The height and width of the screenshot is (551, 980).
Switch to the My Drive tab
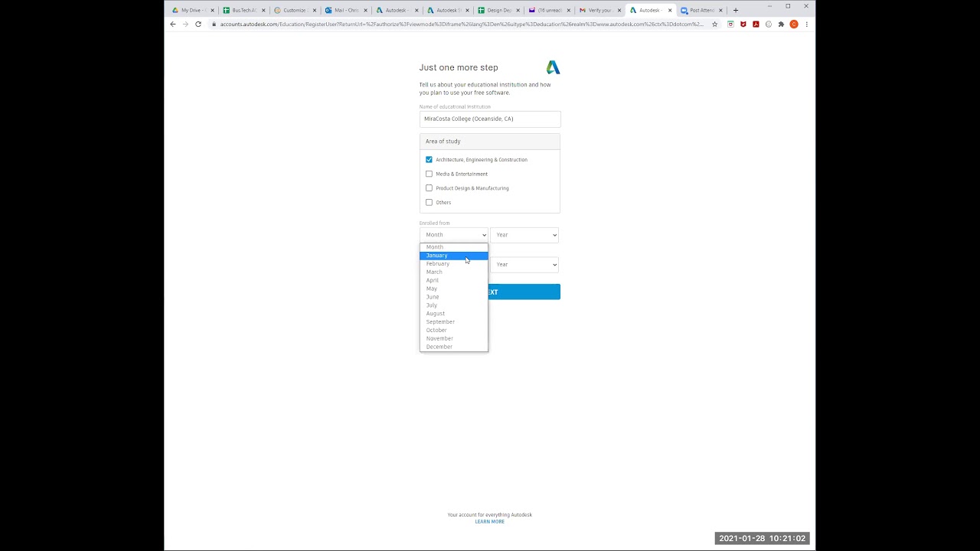192,11
